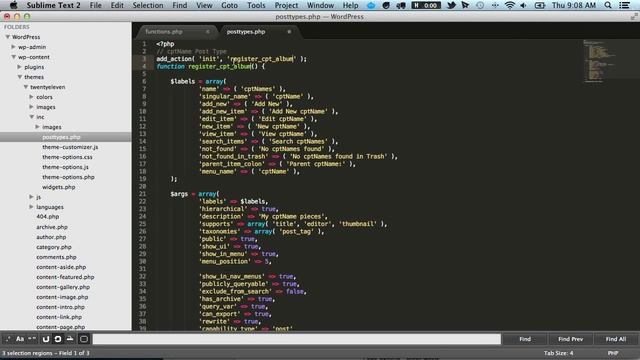Toggle in-selection search option
The image size is (640, 360).
[70, 339]
